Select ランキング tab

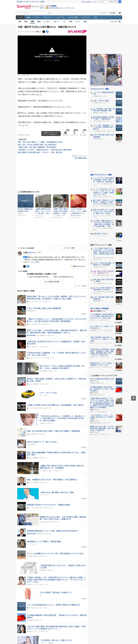(x=86, y=17)
